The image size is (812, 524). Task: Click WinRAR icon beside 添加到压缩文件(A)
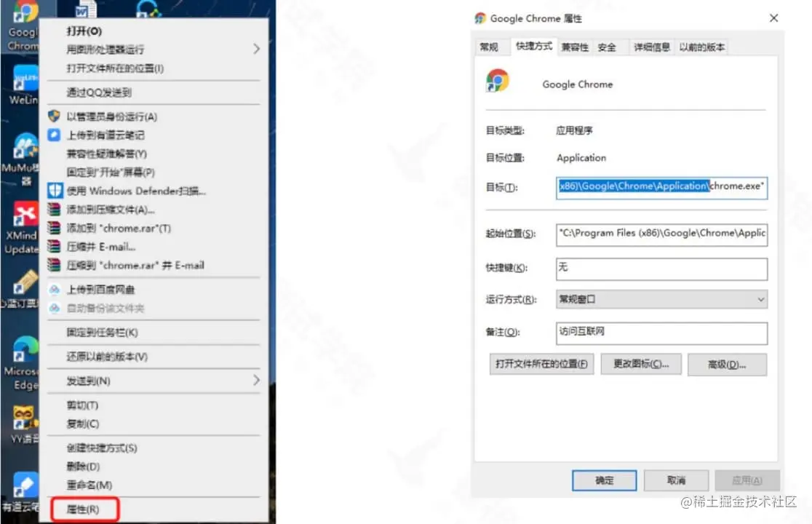pyautogui.click(x=54, y=209)
